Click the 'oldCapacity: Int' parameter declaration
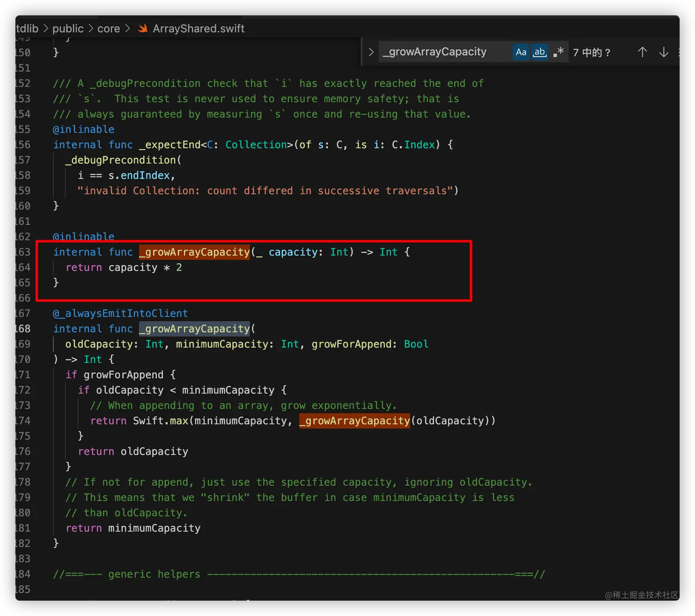Image resolution: width=695 pixels, height=616 pixels. (x=114, y=344)
